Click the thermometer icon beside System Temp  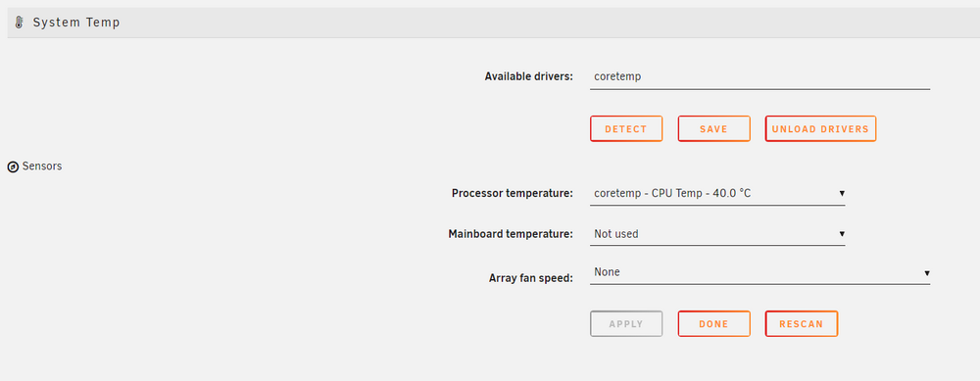coord(19,23)
